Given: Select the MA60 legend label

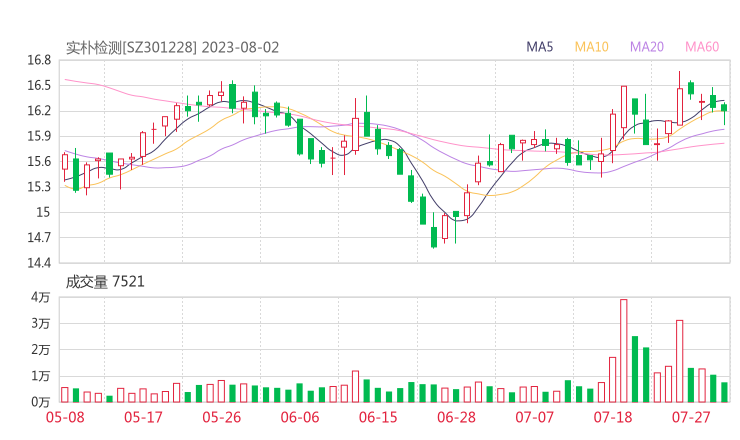Looking at the screenshot, I should (702, 47).
